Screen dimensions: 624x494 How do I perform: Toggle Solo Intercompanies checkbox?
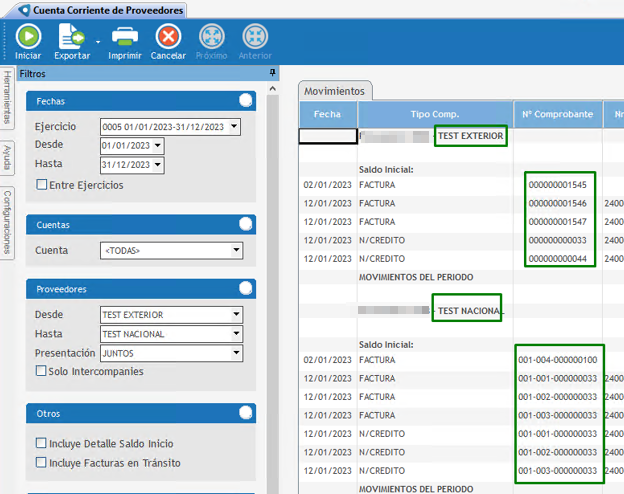click(x=41, y=371)
